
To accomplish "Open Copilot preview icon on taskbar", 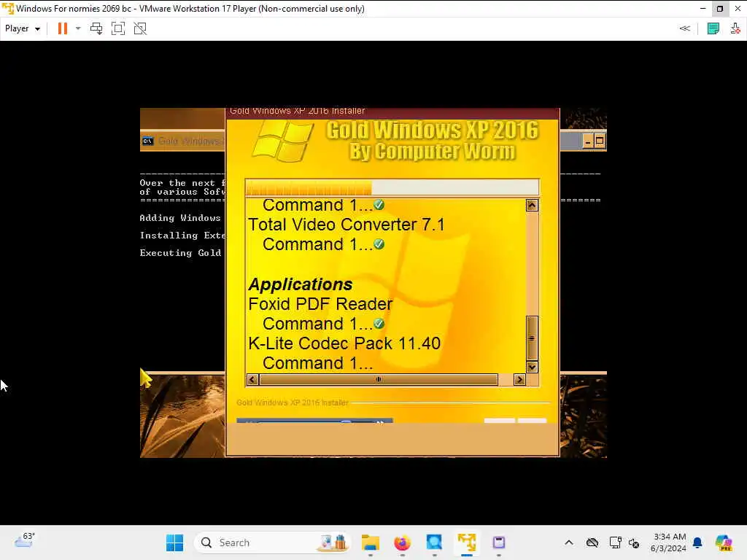I will coord(724,542).
